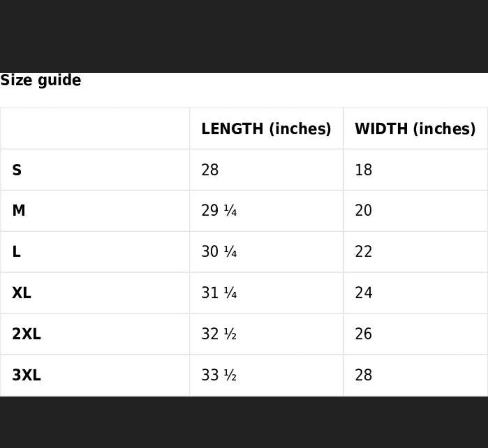The width and height of the screenshot is (488, 448).
Task: Click the 32 ½ length cell
Action: tap(219, 334)
